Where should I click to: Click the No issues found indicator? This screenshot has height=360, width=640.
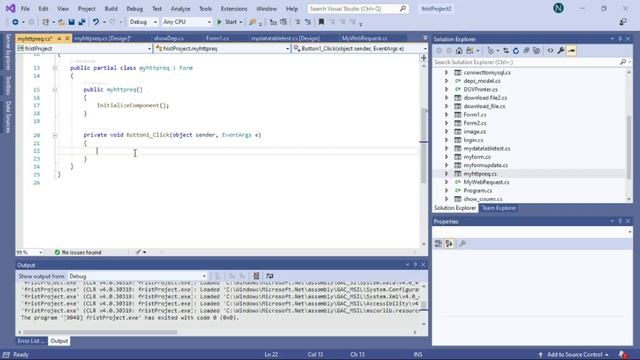click(78, 253)
